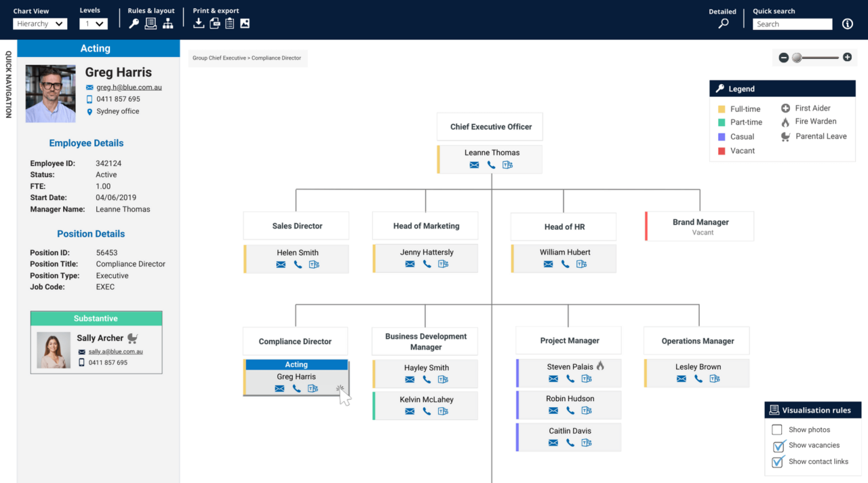Select the org chart layout icon
Screen dimensions: 868x483
click(x=167, y=22)
